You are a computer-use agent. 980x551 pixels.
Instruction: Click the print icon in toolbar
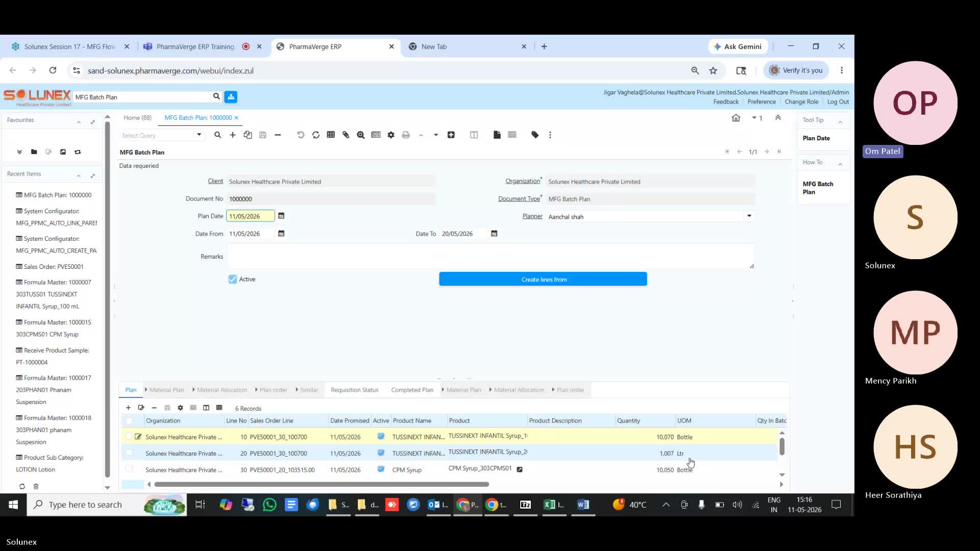tap(406, 135)
